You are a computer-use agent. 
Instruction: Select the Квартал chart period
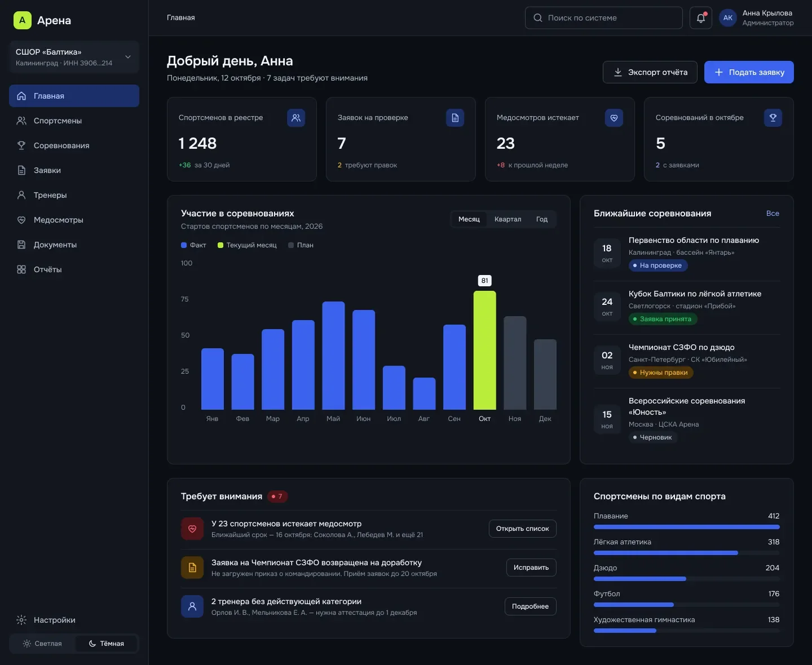point(507,219)
